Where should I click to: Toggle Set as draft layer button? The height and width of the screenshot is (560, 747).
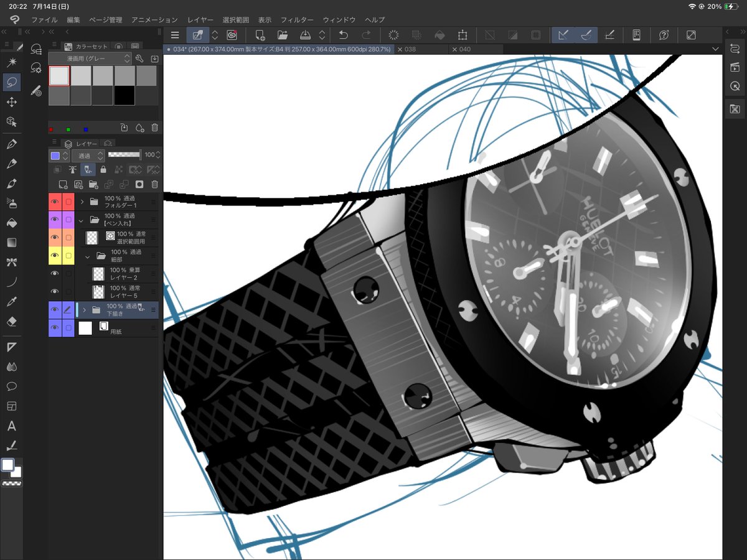click(x=88, y=169)
